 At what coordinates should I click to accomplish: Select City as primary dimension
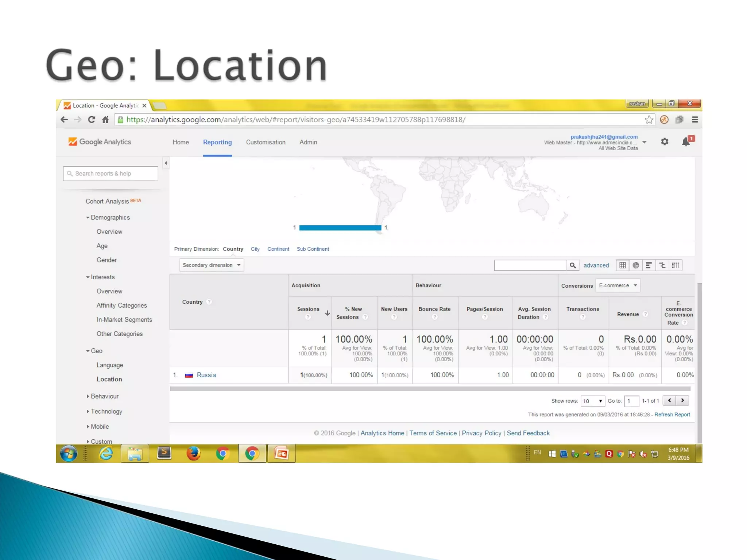coord(255,249)
